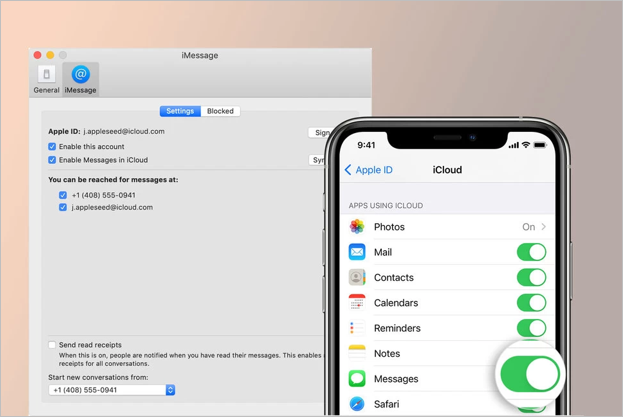Tap the Photos app icon
The width and height of the screenshot is (623, 417).
point(357,227)
